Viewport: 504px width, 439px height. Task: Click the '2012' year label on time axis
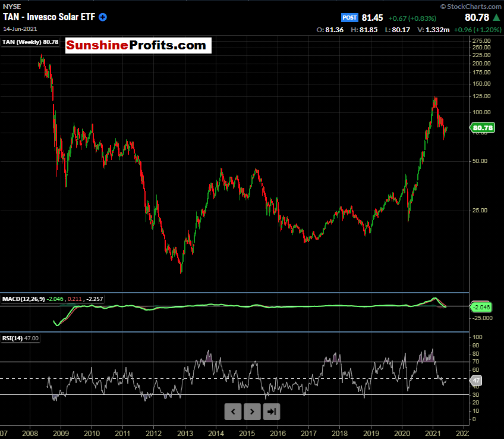point(154,434)
